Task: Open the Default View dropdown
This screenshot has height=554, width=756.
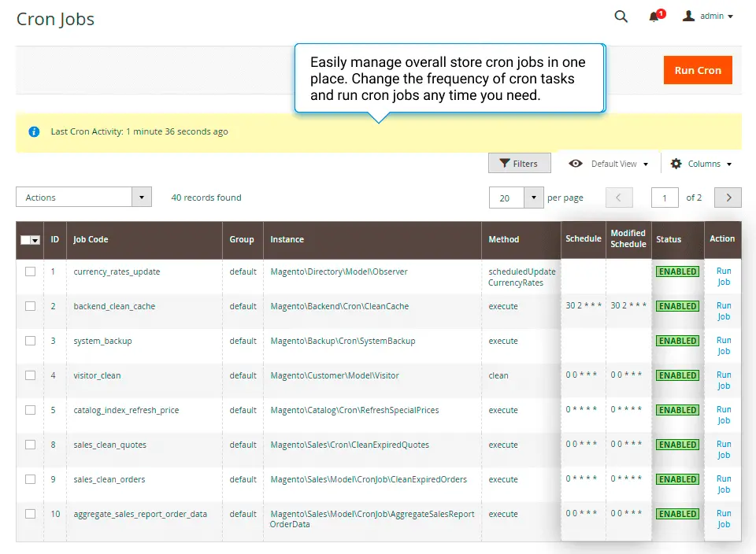Action: 614,163
